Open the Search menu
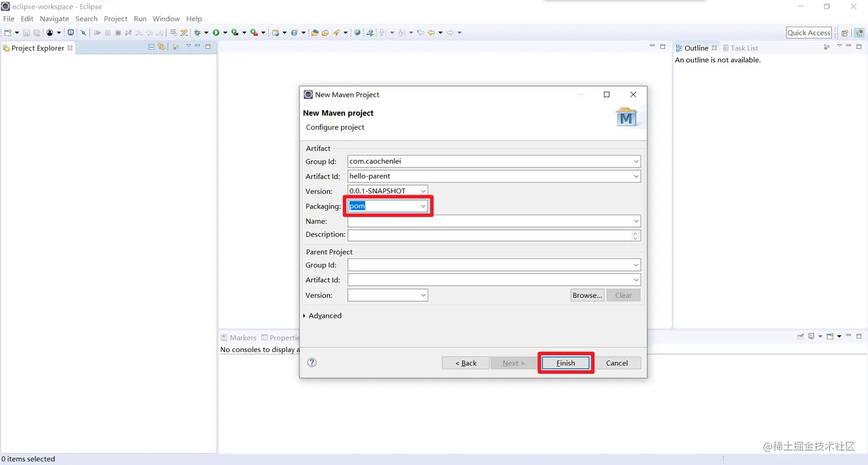868x465 pixels. point(87,19)
